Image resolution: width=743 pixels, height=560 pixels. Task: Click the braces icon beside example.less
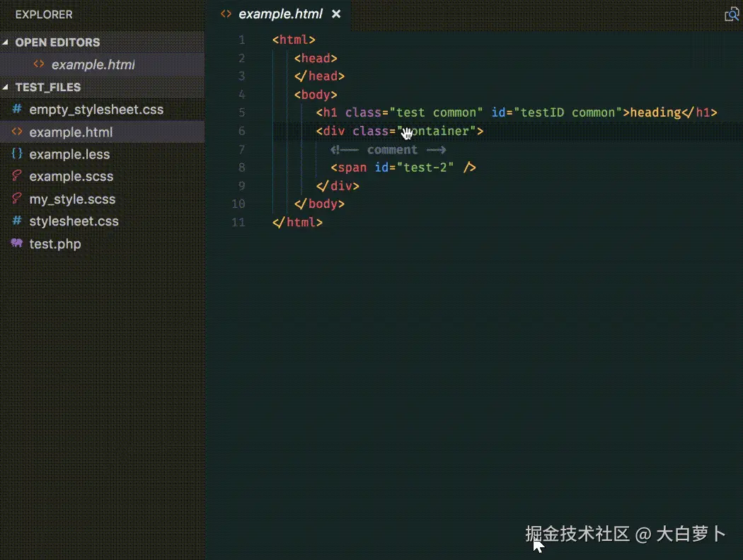pos(16,154)
